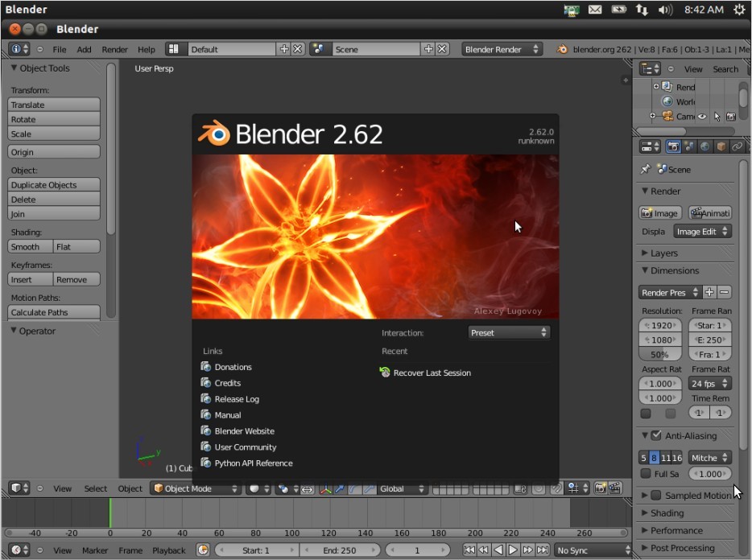
Task: Open the 3D View editor type selector
Action: [x=19, y=488]
